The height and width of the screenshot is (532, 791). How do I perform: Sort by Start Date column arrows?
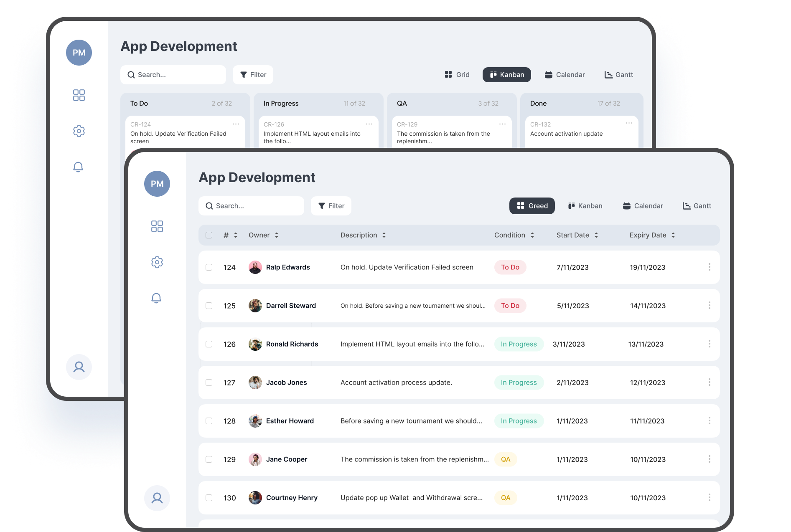(596, 235)
